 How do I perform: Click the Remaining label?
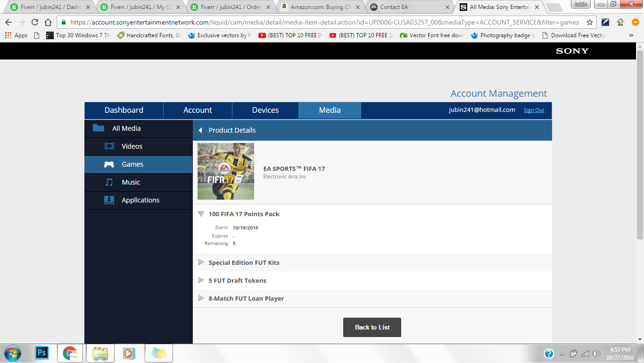point(216,244)
